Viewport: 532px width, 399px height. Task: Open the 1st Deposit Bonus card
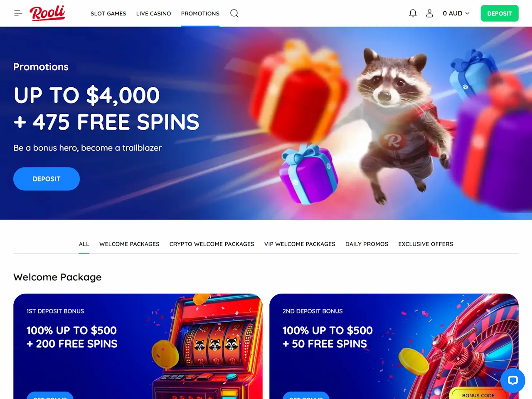(138, 346)
